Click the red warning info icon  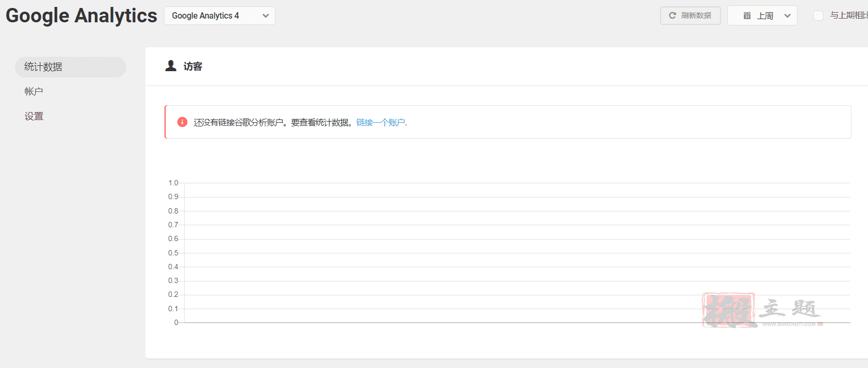pyautogui.click(x=182, y=122)
